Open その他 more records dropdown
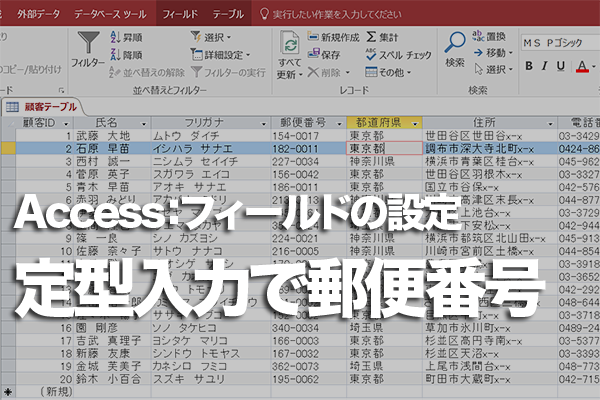This screenshot has height=400, width=600. click(388, 72)
